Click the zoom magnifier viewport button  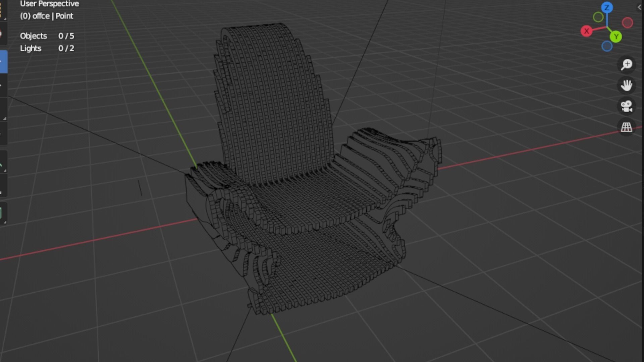point(626,64)
